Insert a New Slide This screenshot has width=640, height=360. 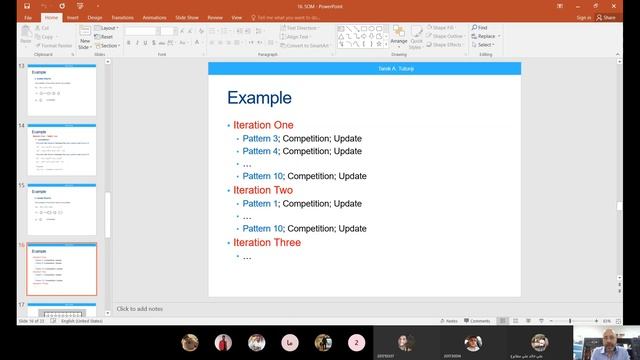85,37
